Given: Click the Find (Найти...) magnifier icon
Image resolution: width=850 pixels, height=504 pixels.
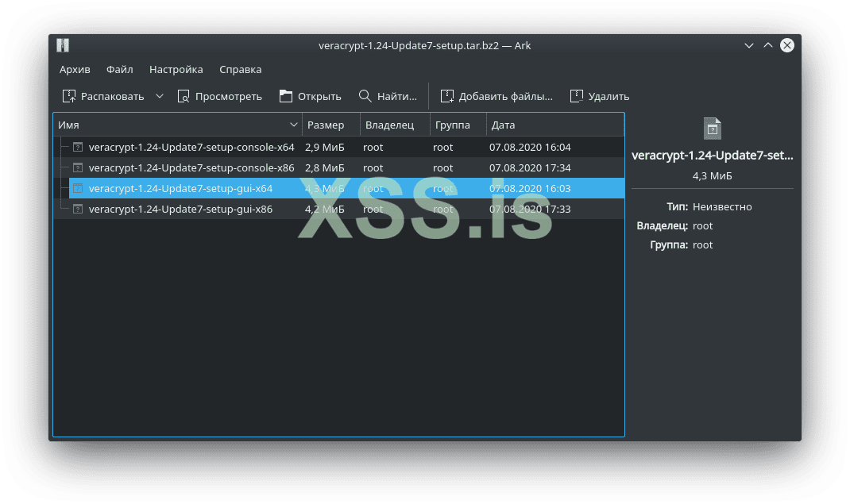Looking at the screenshot, I should click(x=365, y=96).
